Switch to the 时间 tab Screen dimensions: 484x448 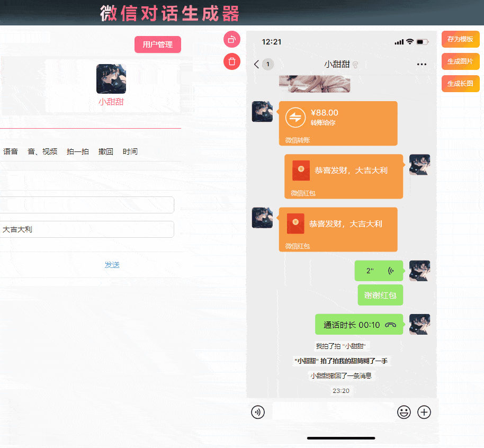tap(130, 151)
